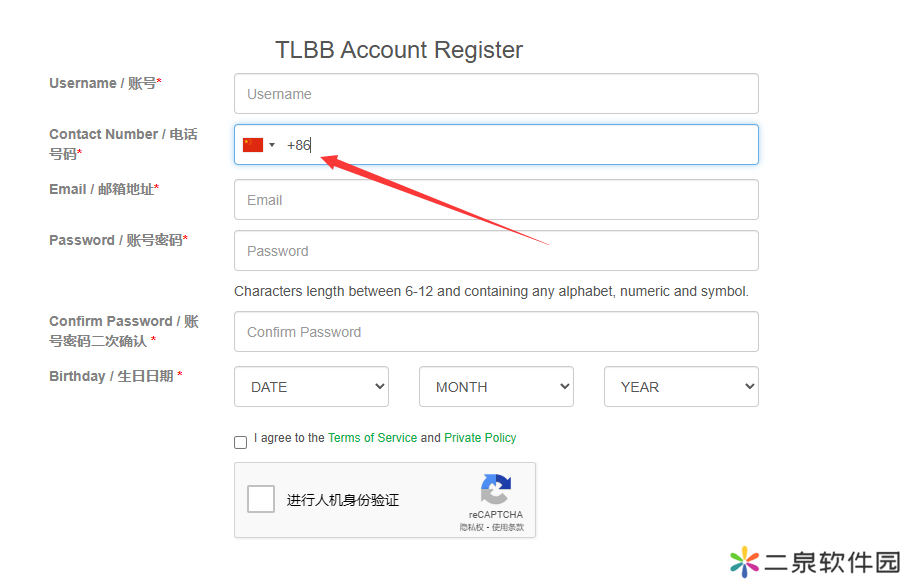
Task: Open country code dropdown arrow beside flag
Action: pos(272,145)
